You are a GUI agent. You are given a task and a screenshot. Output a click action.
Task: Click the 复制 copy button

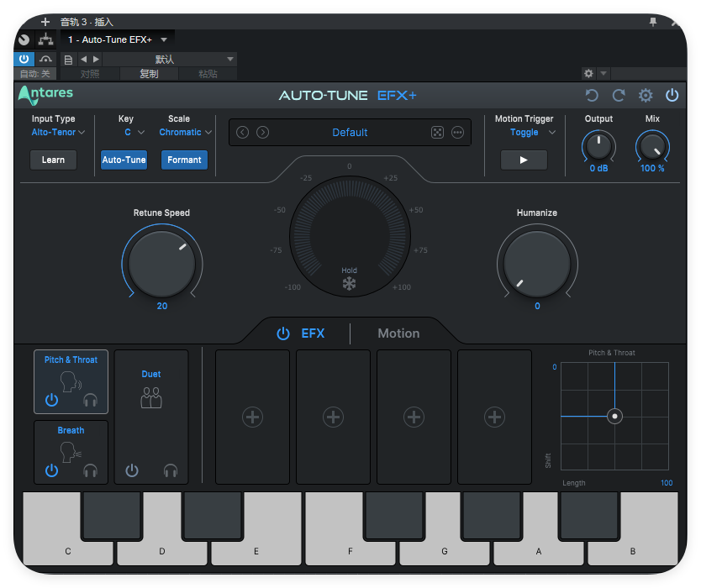pyautogui.click(x=150, y=74)
